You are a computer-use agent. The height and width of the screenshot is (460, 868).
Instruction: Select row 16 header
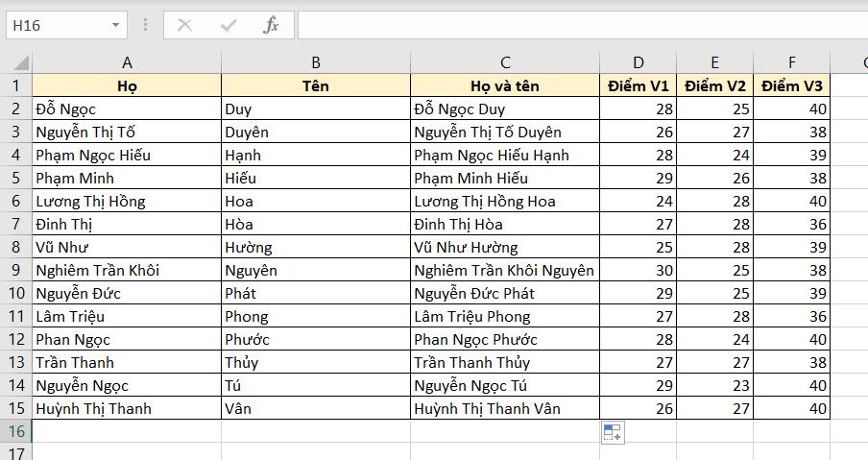(x=16, y=431)
